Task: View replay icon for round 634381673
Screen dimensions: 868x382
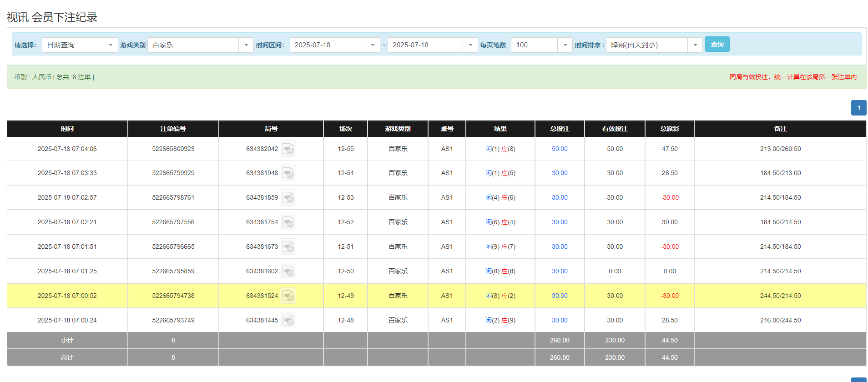Action: 288,247
